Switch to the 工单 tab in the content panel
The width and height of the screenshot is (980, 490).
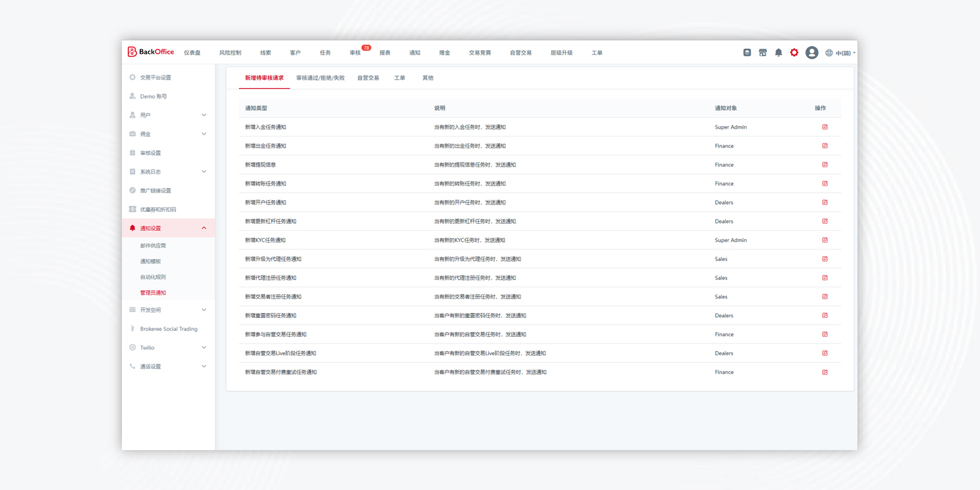(x=400, y=78)
